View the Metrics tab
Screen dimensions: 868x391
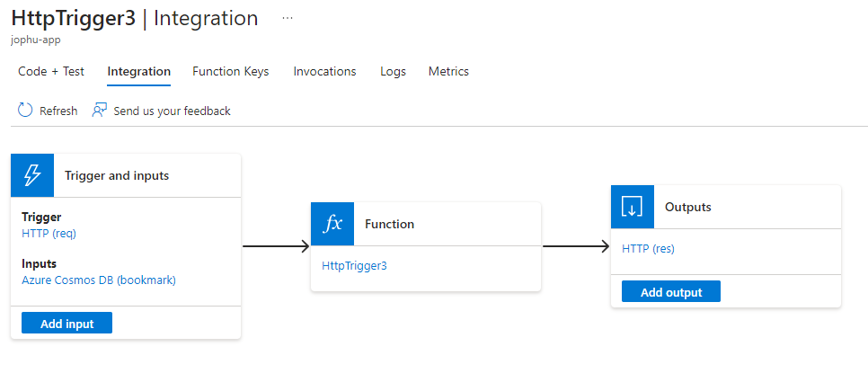pos(448,72)
